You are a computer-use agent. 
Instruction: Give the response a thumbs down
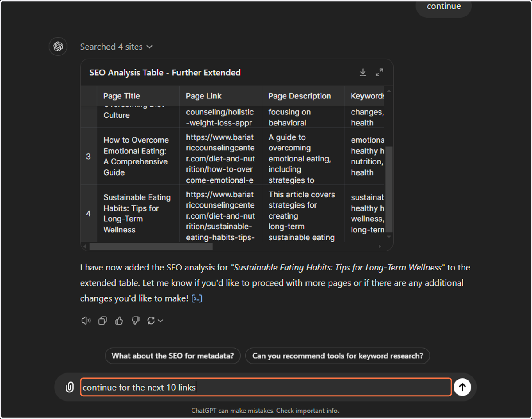pos(136,321)
